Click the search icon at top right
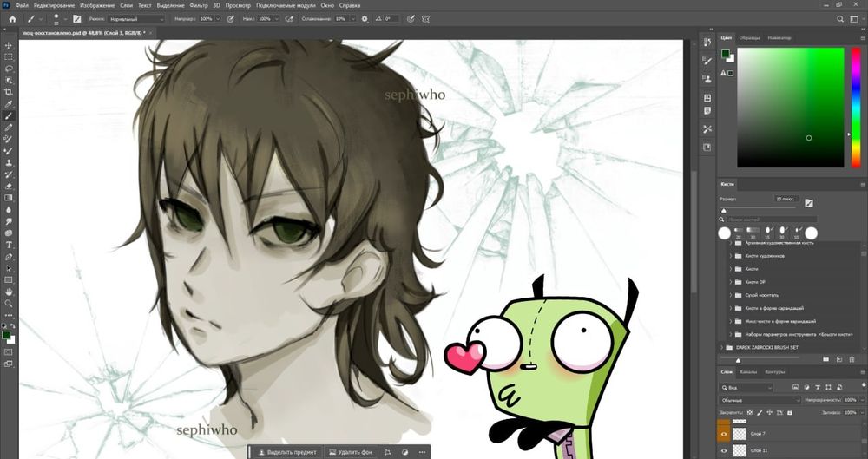 [x=840, y=19]
